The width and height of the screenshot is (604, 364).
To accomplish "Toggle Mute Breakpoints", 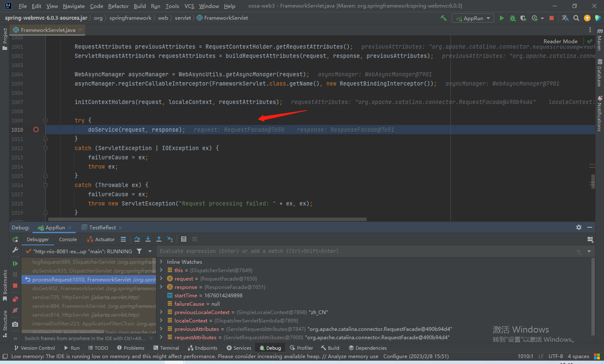I will (15, 310).
